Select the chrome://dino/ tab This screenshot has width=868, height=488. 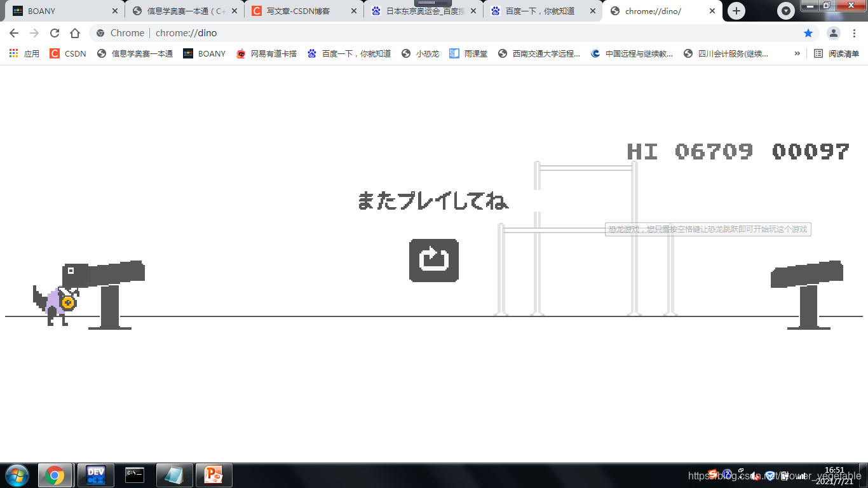[x=662, y=11]
